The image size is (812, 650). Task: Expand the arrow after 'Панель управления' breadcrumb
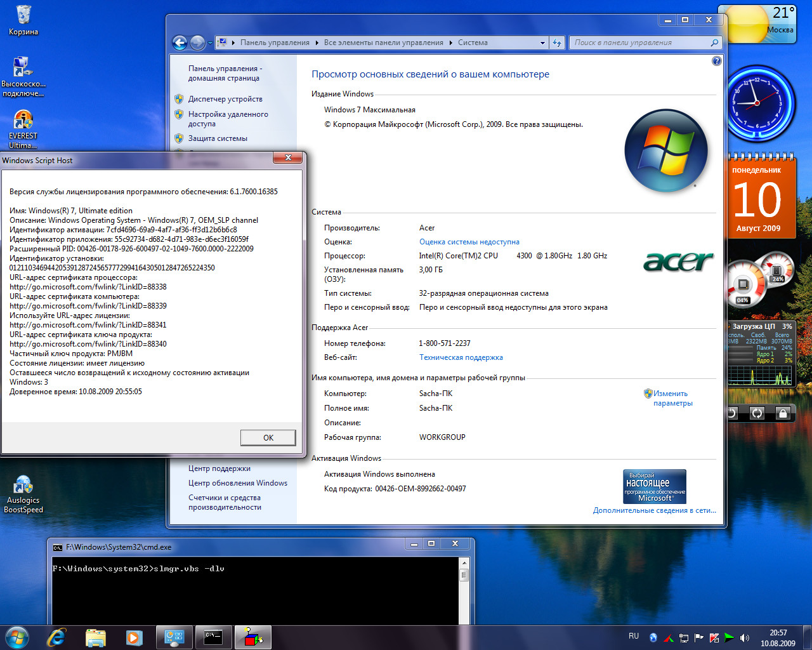(317, 43)
